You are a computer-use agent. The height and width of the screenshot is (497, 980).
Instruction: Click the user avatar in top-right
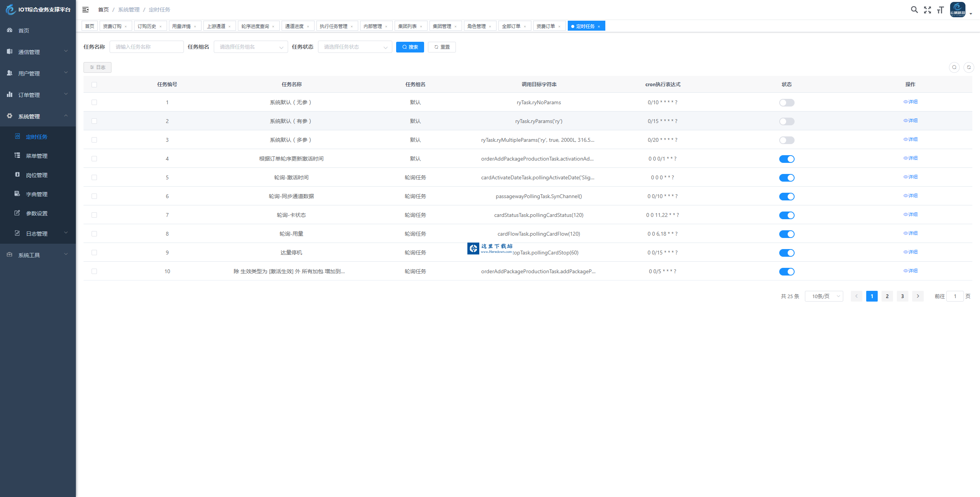coord(957,10)
